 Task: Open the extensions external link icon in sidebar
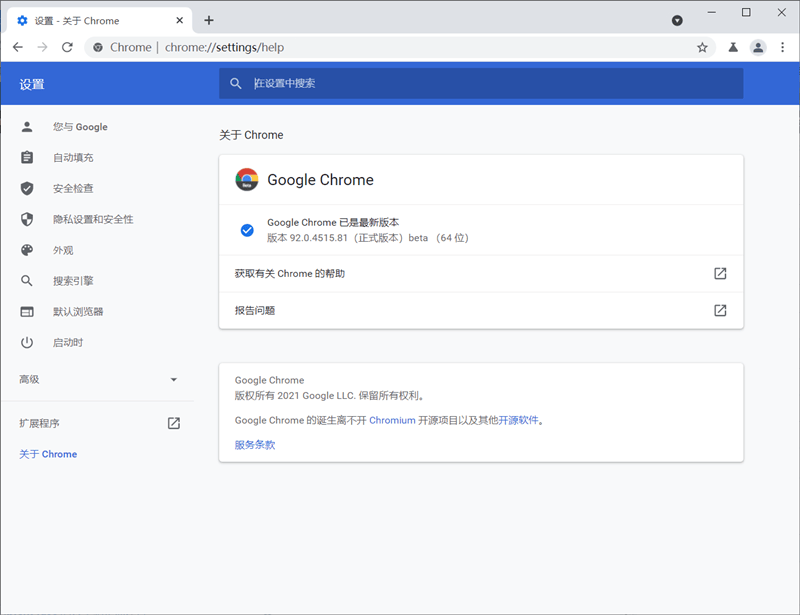[x=173, y=423]
